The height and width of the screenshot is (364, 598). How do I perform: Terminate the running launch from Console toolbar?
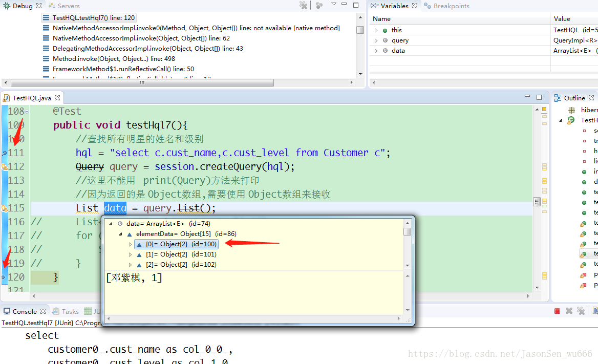click(x=557, y=311)
